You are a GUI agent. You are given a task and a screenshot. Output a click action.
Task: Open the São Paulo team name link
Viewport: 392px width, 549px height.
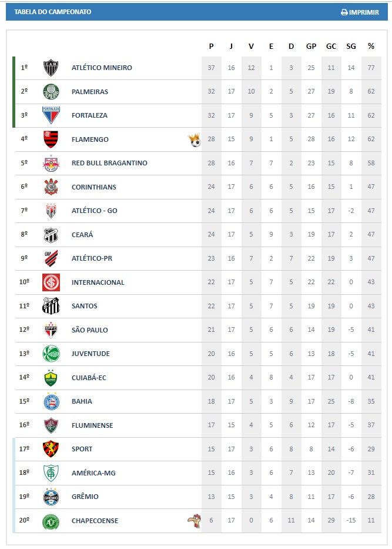tap(89, 330)
